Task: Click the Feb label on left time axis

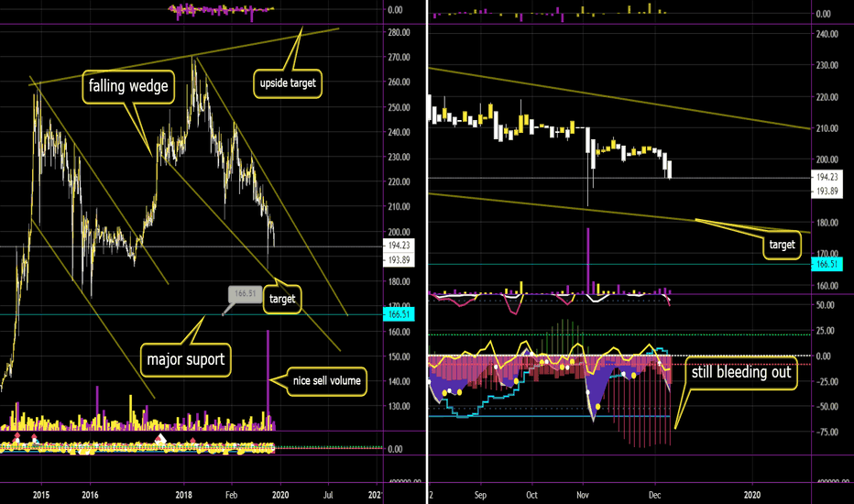Action: pyautogui.click(x=232, y=495)
